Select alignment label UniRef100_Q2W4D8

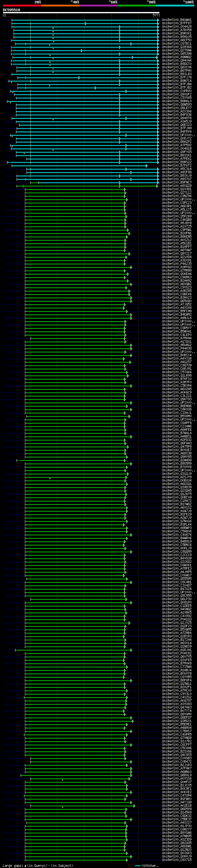point(177,460)
